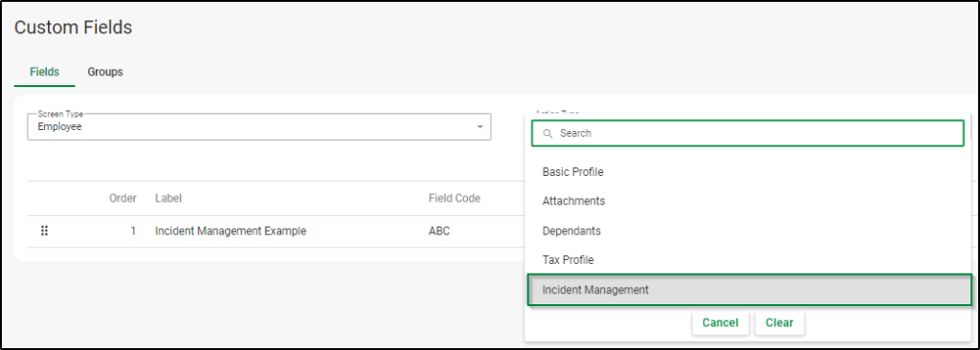Select Incident Management option
Image resolution: width=980 pixels, height=350 pixels.
pyautogui.click(x=749, y=290)
